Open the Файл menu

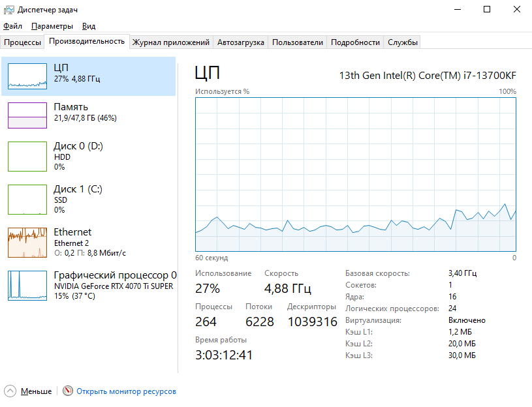click(12, 26)
